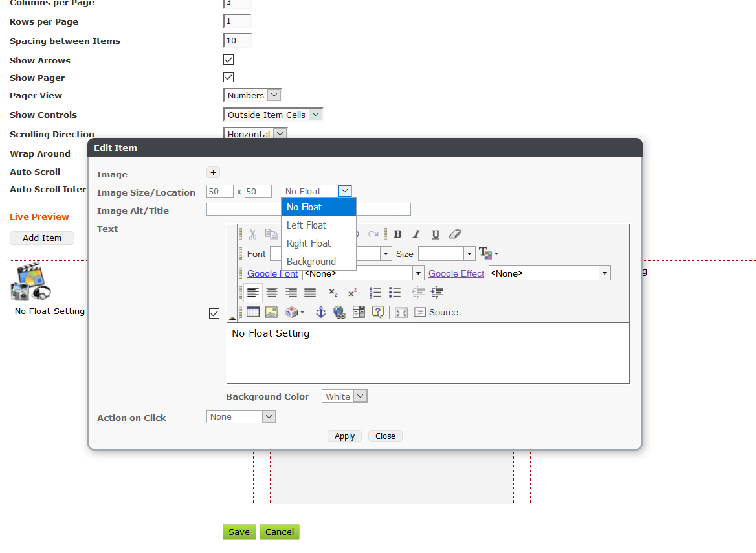The height and width of the screenshot is (553, 756).
Task: Click the Add Item button
Action: point(42,238)
